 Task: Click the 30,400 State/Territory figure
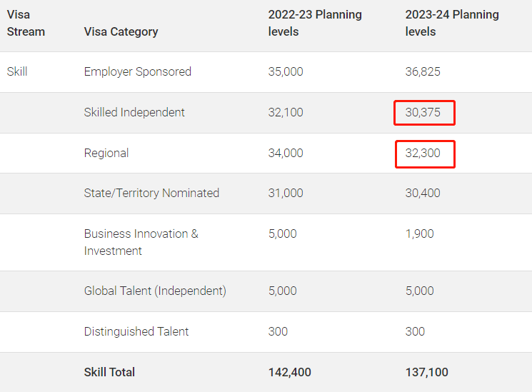pos(424,193)
